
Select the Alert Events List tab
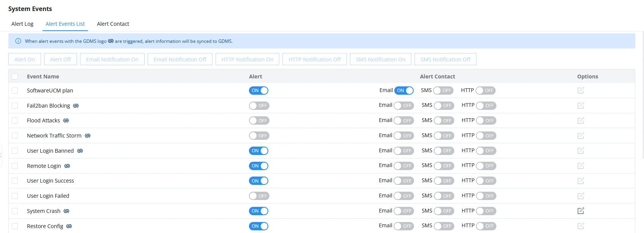[x=65, y=24]
